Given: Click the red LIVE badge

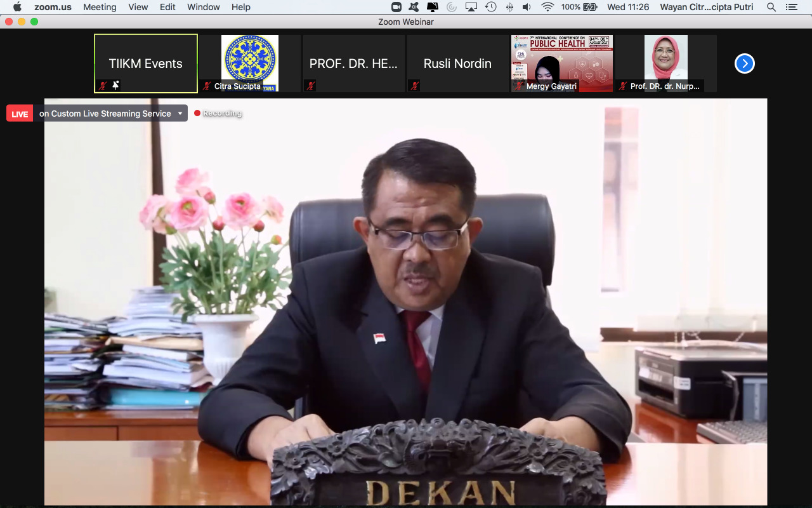Looking at the screenshot, I should 20,114.
